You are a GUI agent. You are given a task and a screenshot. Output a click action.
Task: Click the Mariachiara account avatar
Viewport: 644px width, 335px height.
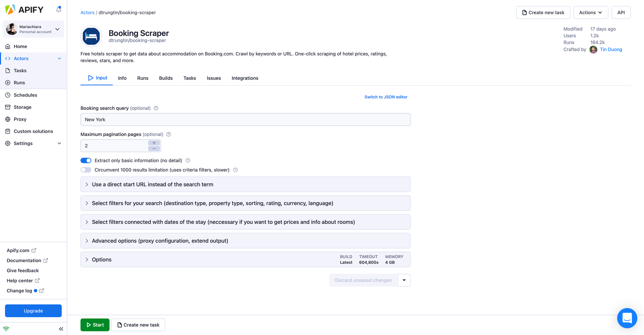pyautogui.click(x=12, y=29)
